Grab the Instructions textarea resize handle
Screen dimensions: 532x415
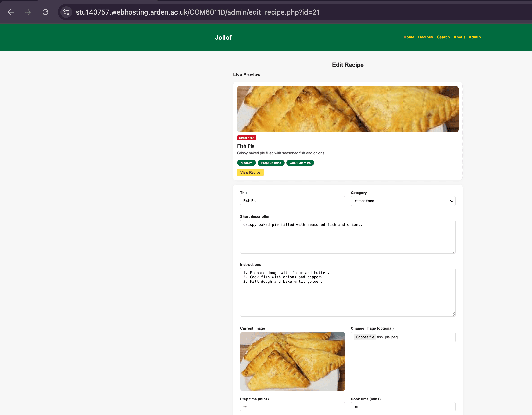pos(453,314)
